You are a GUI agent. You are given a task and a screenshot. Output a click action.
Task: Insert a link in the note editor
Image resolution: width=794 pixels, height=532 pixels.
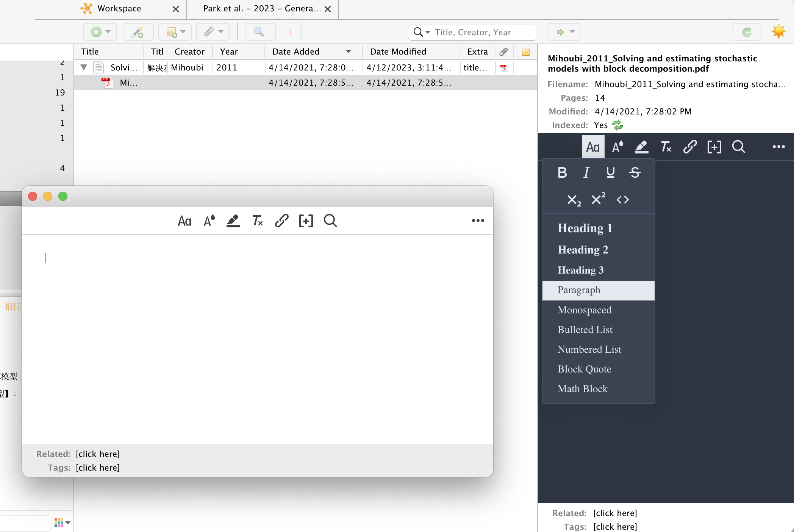point(281,221)
